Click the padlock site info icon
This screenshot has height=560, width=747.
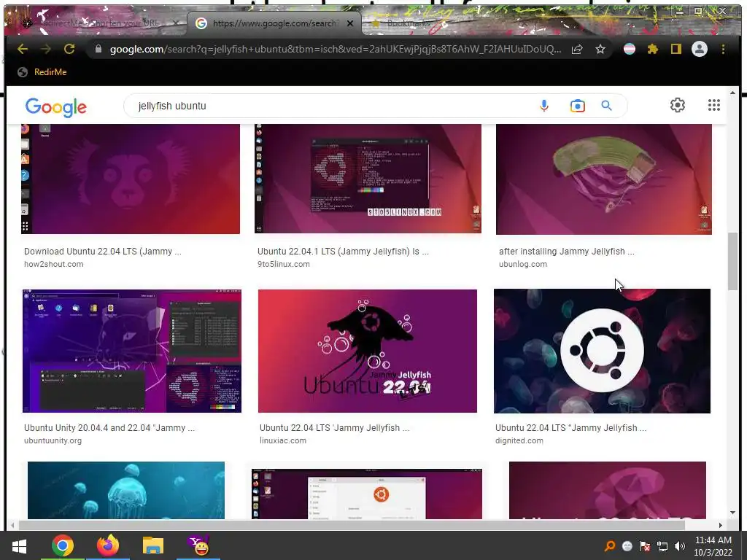98,49
